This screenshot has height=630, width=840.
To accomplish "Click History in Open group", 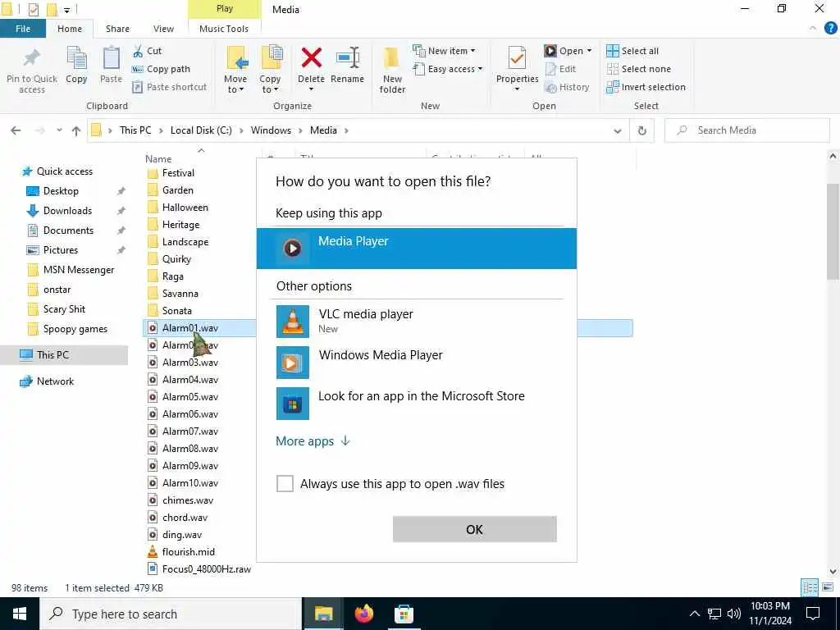I will click(567, 87).
